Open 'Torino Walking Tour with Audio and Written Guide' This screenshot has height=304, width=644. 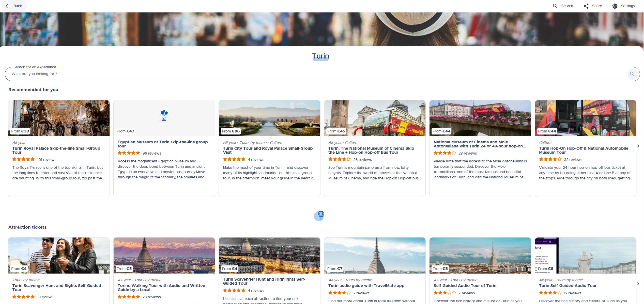click(161, 288)
